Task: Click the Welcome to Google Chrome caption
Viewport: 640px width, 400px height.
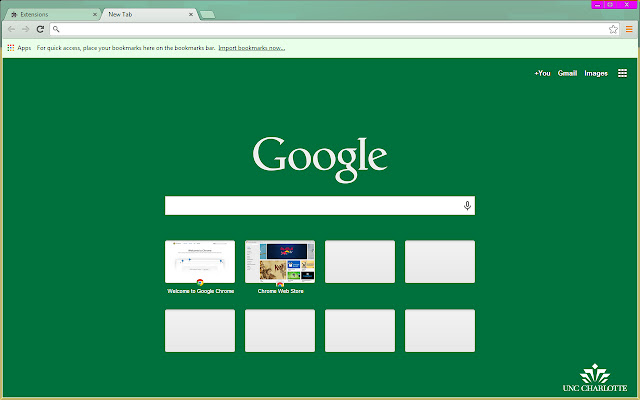Action: click(x=200, y=291)
